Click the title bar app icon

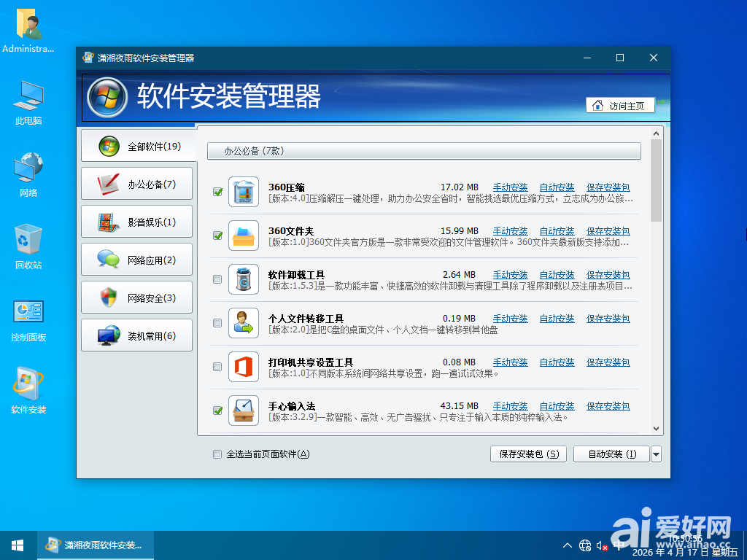[x=88, y=58]
